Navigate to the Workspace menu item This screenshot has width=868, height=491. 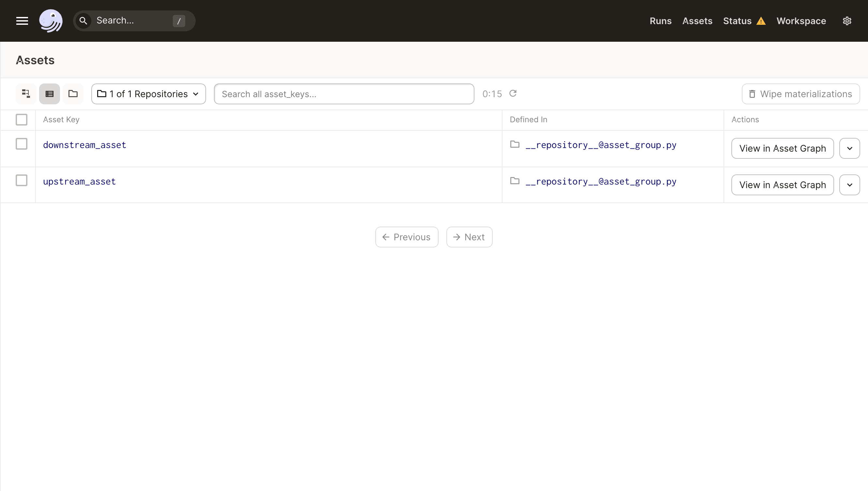(x=801, y=21)
